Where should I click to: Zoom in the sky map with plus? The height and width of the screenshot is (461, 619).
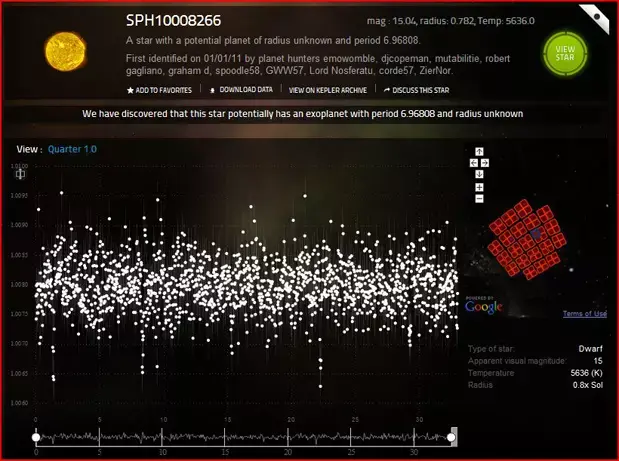tap(479, 187)
